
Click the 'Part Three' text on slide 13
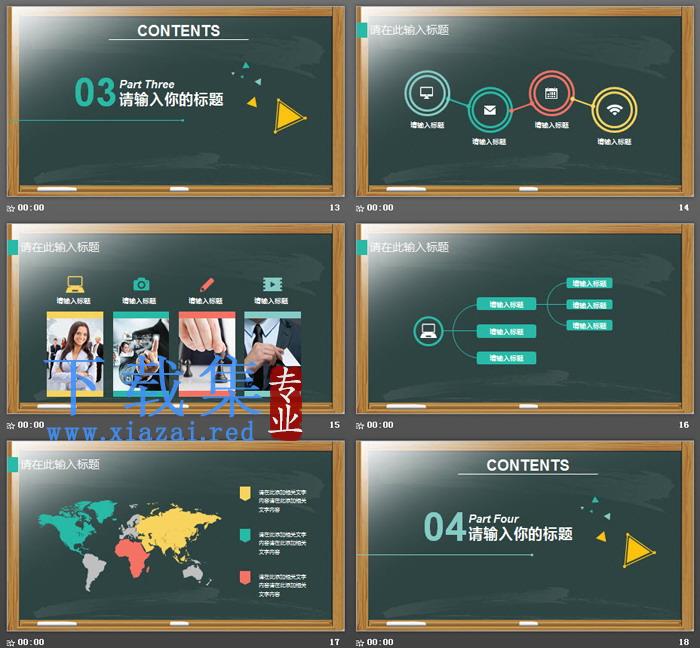(x=147, y=84)
